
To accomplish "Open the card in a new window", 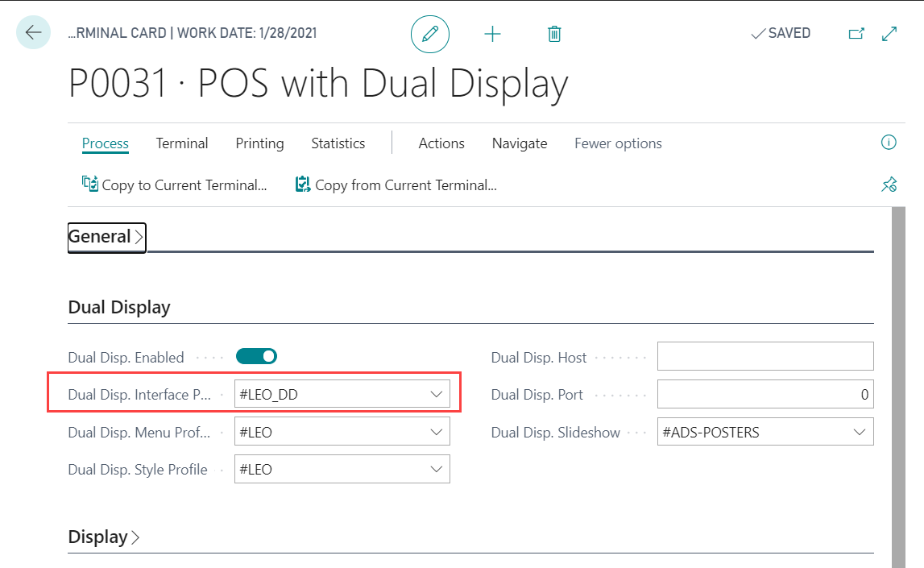I will point(856,34).
